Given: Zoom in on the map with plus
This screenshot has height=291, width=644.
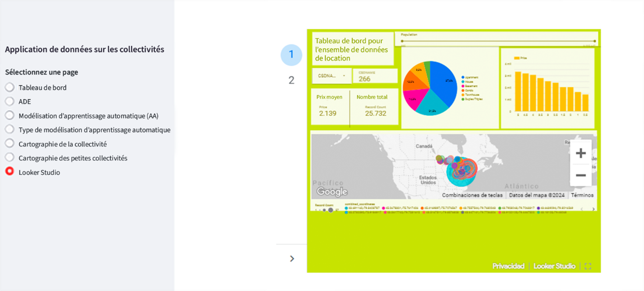Looking at the screenshot, I should [580, 153].
